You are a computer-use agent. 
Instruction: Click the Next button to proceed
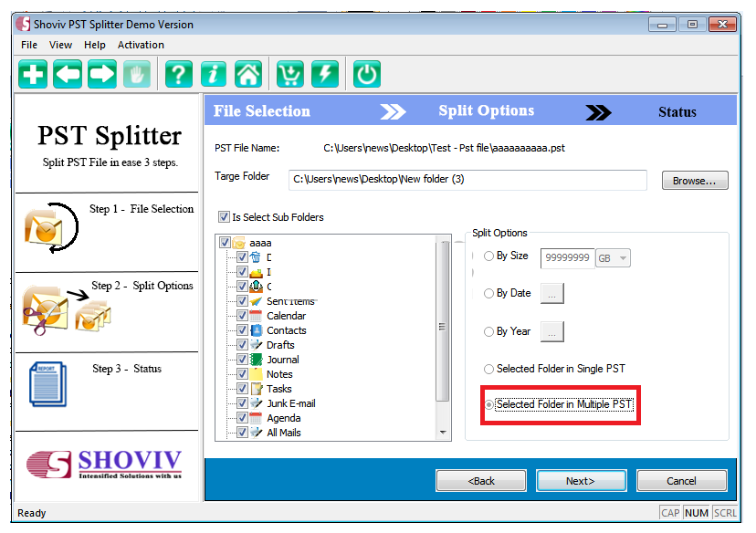(581, 481)
